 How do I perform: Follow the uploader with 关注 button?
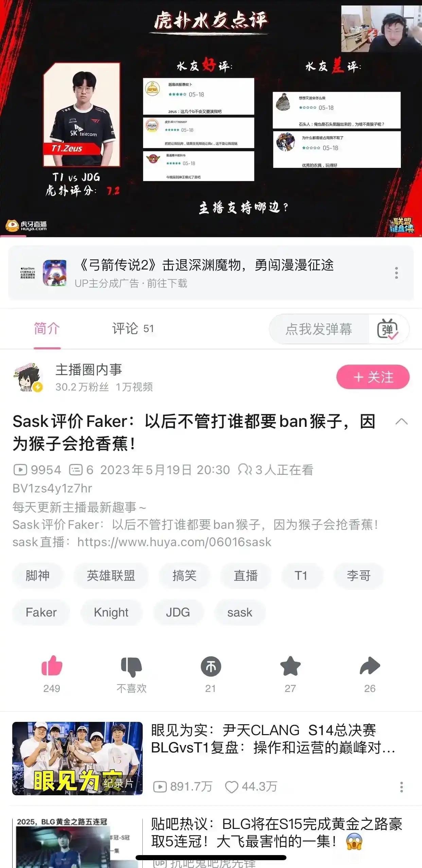(x=373, y=377)
